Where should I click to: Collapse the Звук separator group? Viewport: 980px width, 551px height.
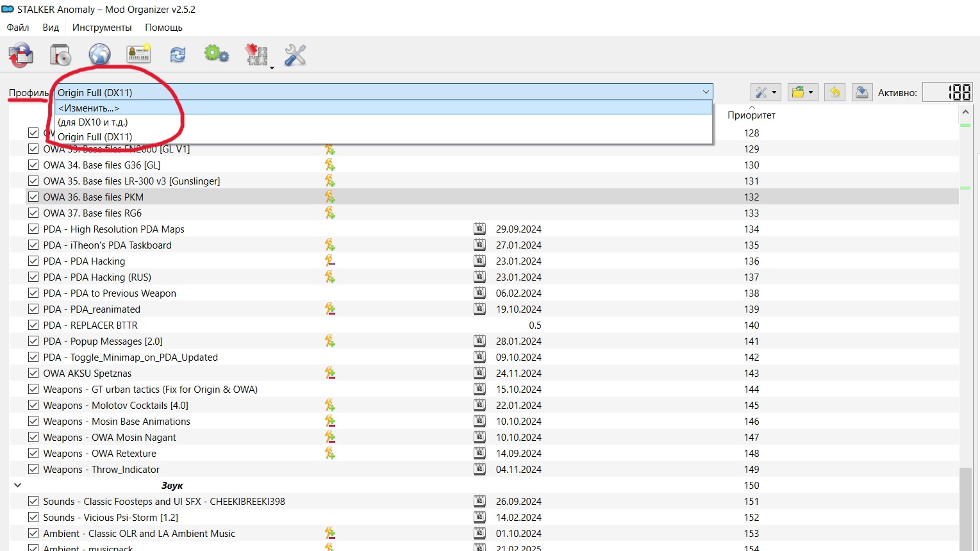click(x=17, y=485)
